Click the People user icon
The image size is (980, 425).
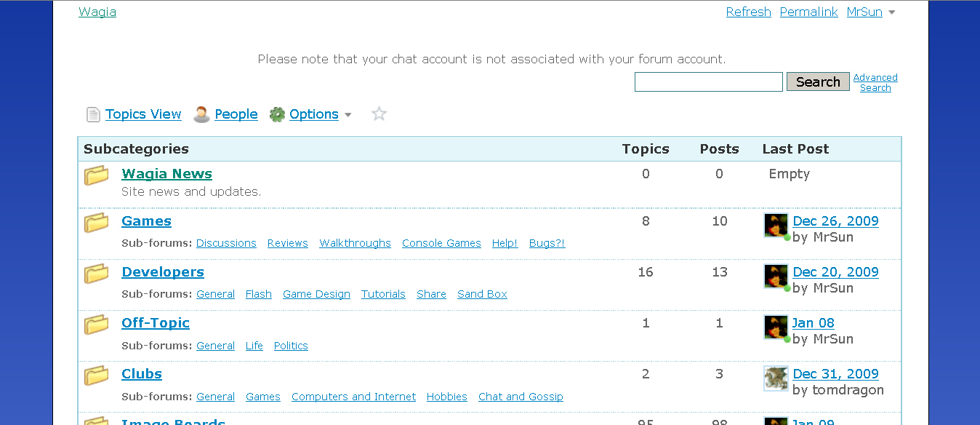(201, 114)
